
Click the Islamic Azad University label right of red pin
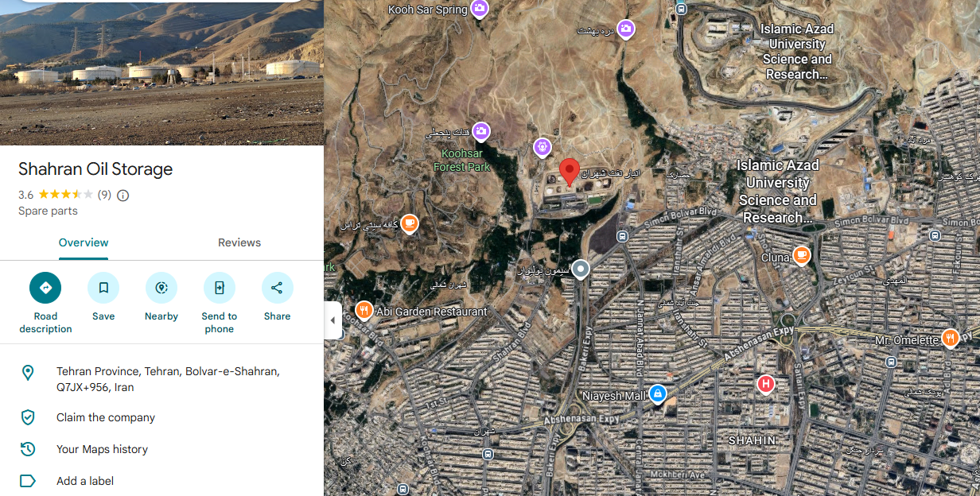[x=777, y=191]
